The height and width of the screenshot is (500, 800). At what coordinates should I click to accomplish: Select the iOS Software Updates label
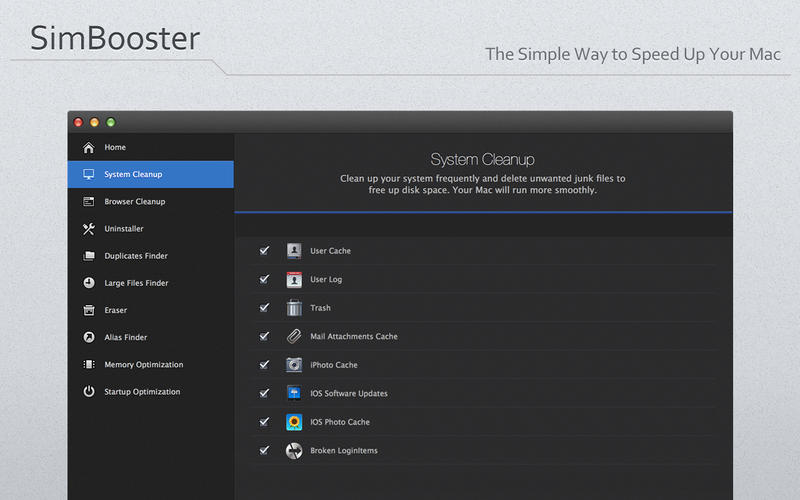349,394
